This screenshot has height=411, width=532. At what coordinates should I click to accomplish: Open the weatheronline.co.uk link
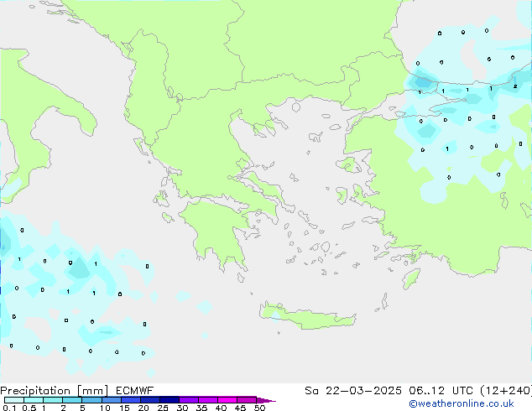pos(462,403)
